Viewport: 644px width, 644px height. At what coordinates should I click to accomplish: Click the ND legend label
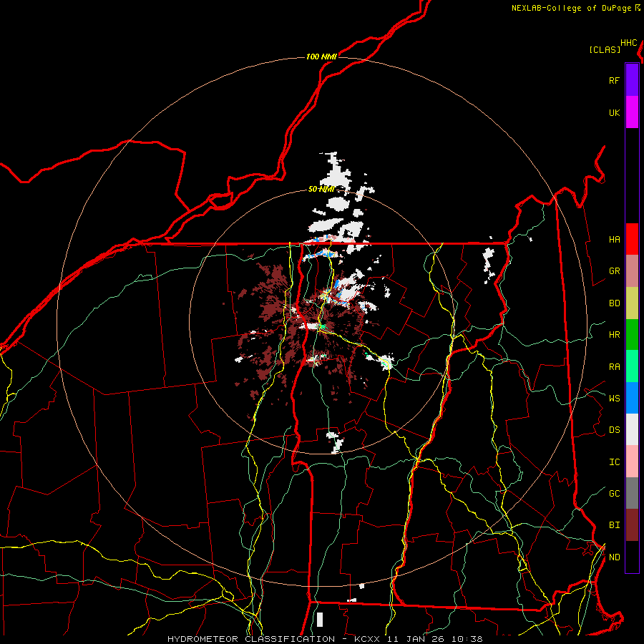click(x=614, y=557)
